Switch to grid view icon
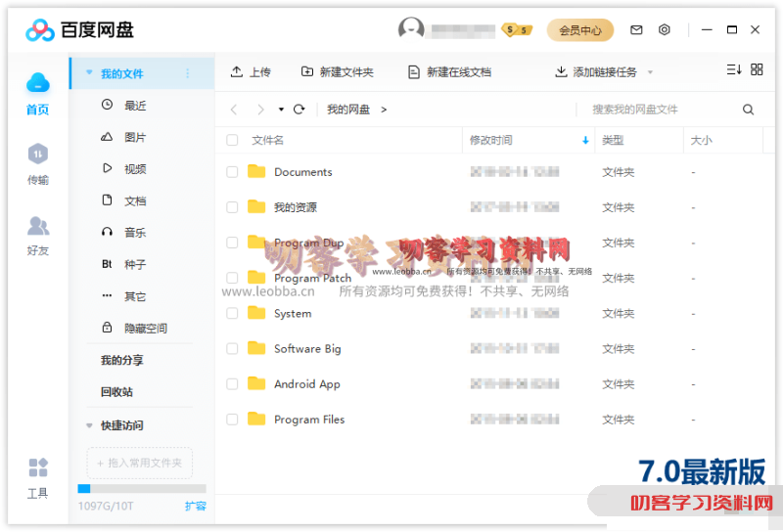 tap(757, 69)
